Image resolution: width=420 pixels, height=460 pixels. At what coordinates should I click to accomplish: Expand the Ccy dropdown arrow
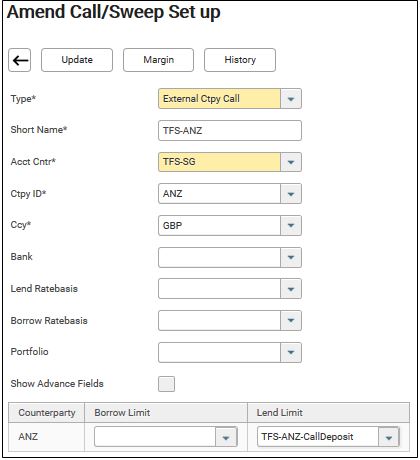tap(291, 226)
